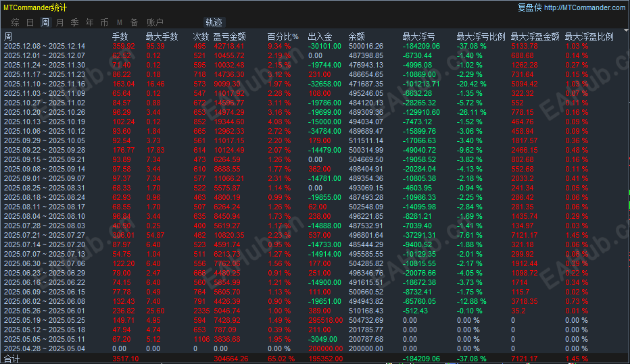Screen dimensions: 630x364
Task: Open the 币 currency tab
Action: point(105,22)
